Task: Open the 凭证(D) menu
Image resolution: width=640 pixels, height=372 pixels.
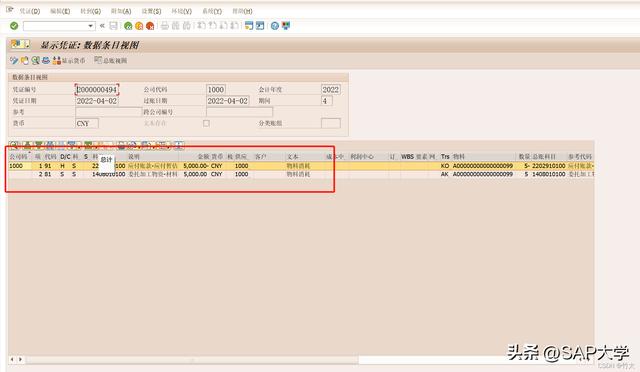Action: [x=30, y=11]
